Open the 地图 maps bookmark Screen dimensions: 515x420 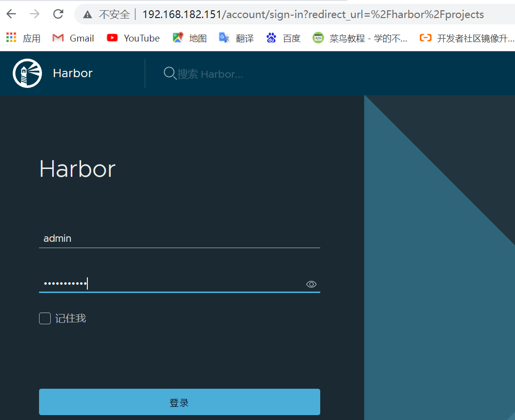pyautogui.click(x=189, y=38)
